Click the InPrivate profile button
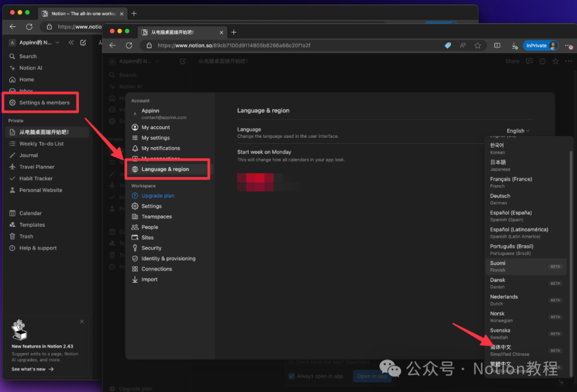This screenshot has width=577, height=392. pyautogui.click(x=541, y=45)
